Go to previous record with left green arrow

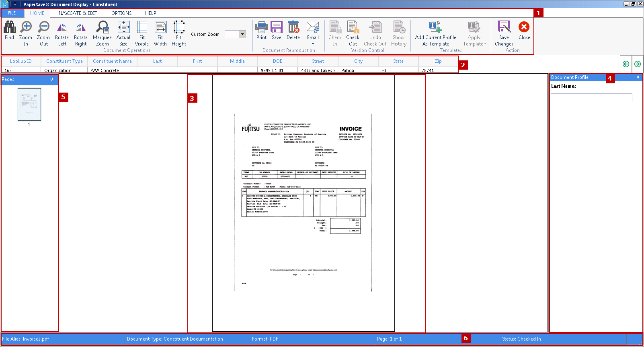626,64
